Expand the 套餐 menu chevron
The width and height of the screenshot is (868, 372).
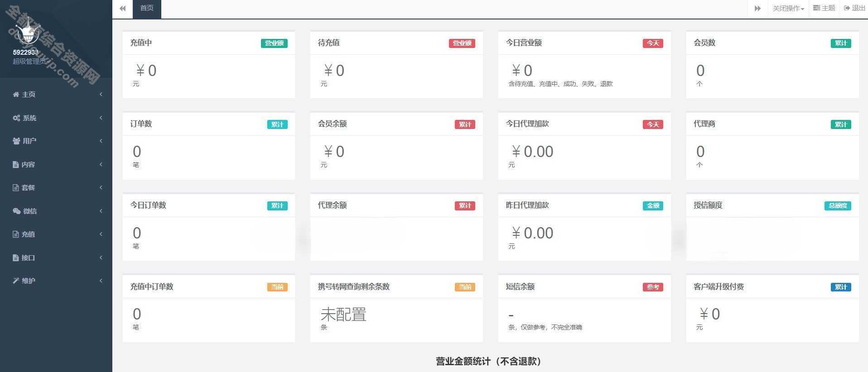point(101,187)
